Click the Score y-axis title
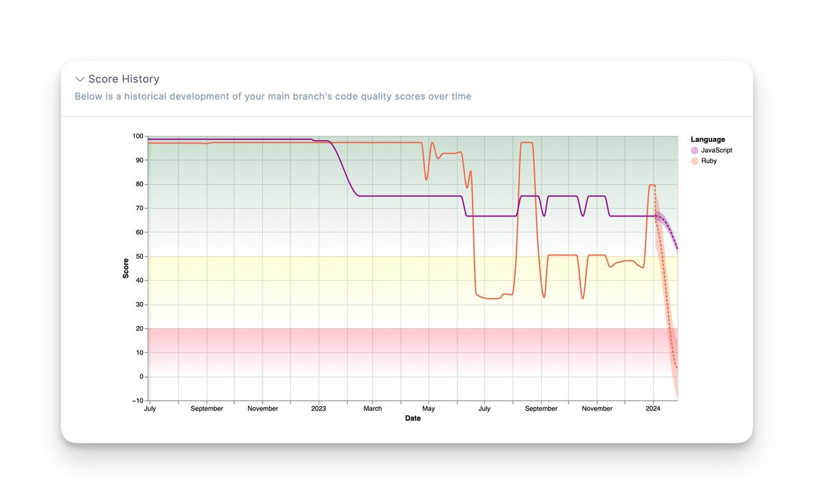This screenshot has width=814, height=504. pos(126,268)
